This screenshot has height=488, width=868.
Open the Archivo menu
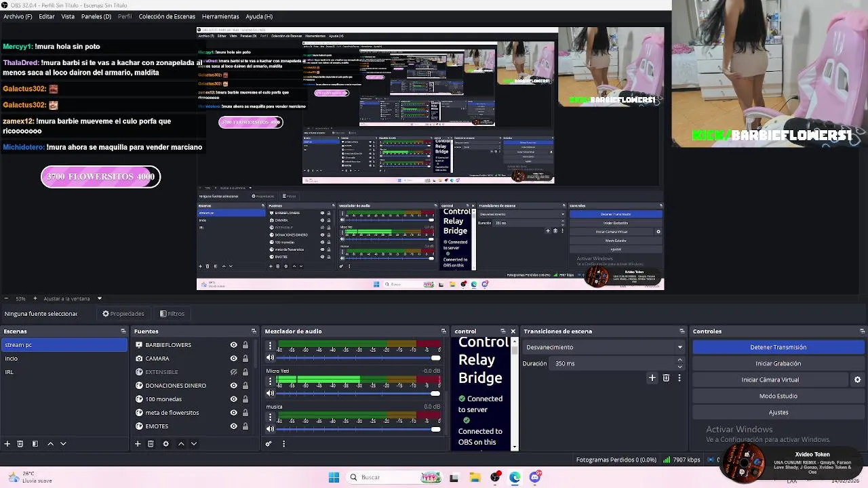tap(18, 16)
